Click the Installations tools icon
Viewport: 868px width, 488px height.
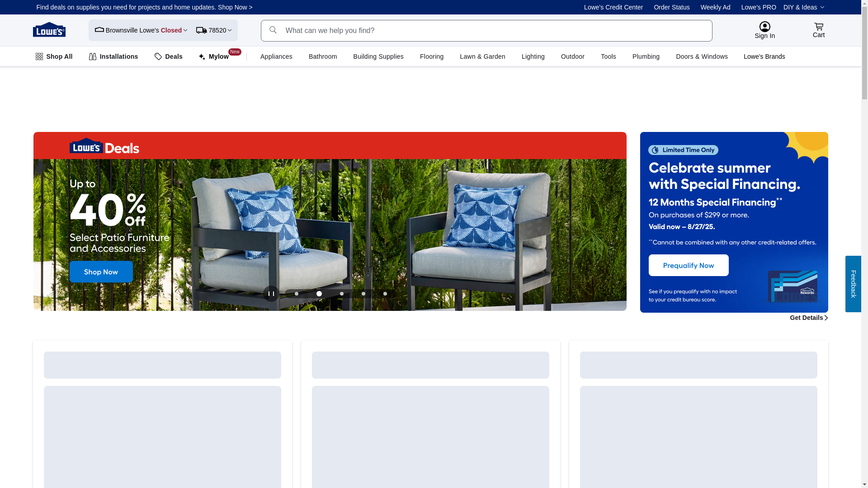coord(93,56)
